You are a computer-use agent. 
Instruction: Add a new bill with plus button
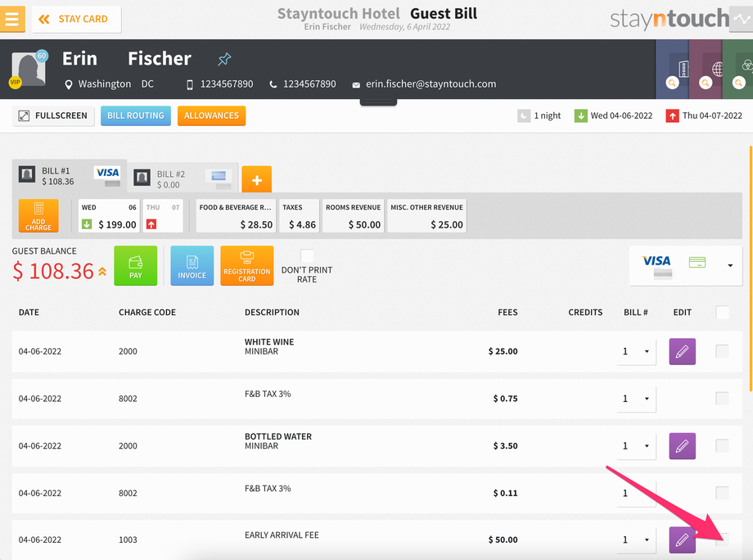point(256,179)
